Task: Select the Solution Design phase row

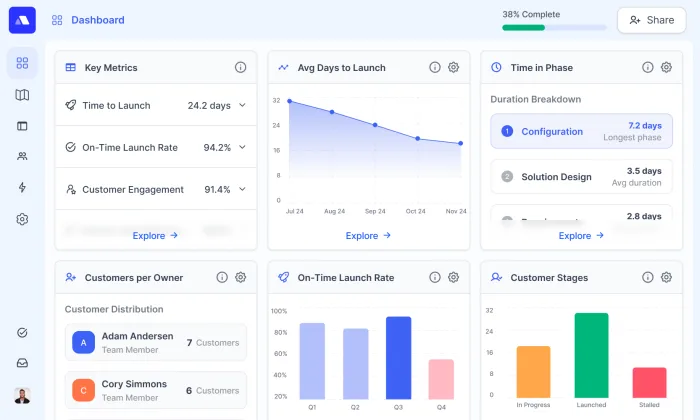Action: [581, 177]
